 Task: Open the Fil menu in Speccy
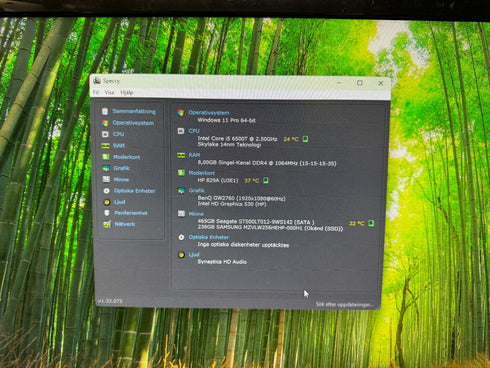coord(96,92)
